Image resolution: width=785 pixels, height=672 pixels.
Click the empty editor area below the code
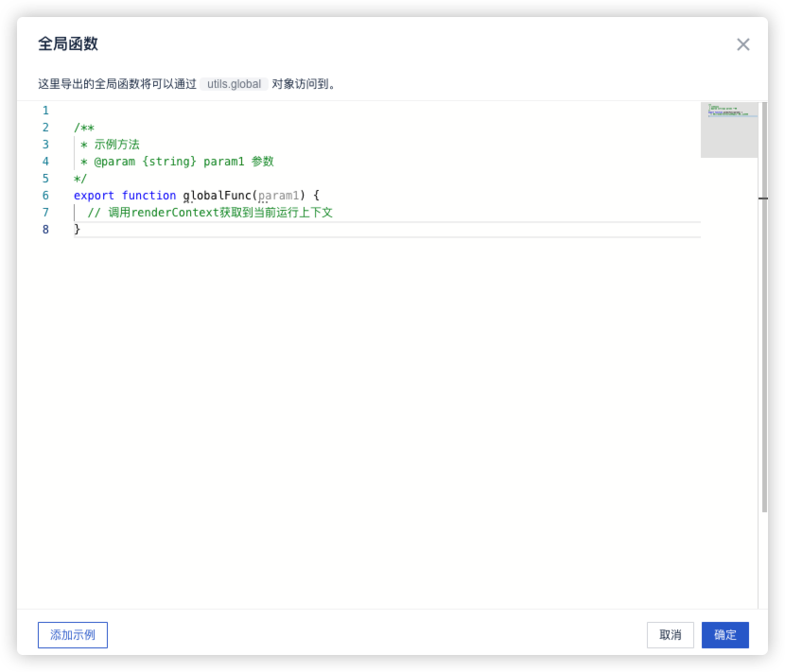point(378,425)
